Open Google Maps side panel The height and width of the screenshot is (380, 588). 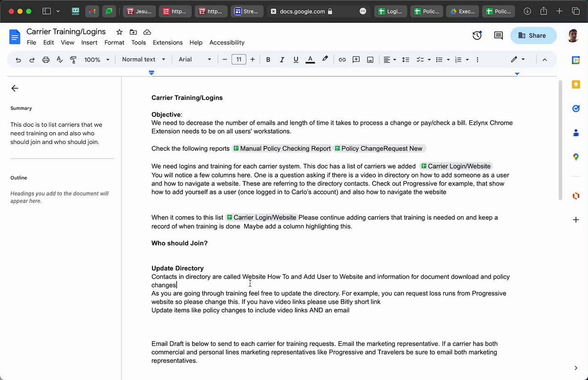[x=576, y=157]
